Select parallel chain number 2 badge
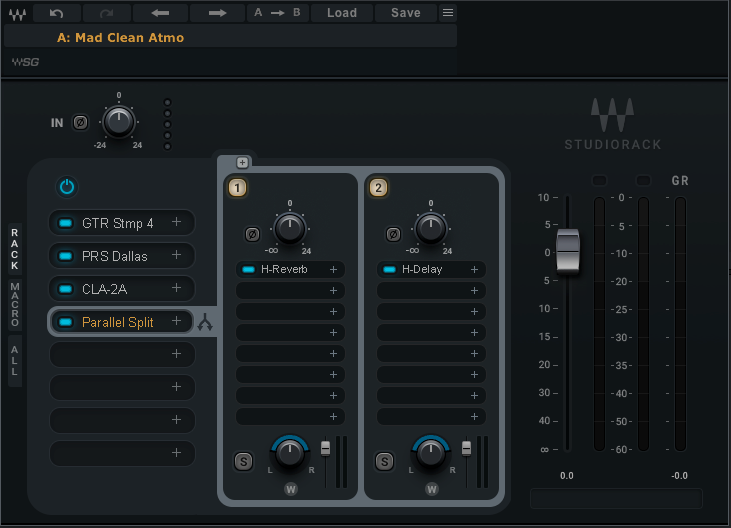731x528 pixels. 378,188
